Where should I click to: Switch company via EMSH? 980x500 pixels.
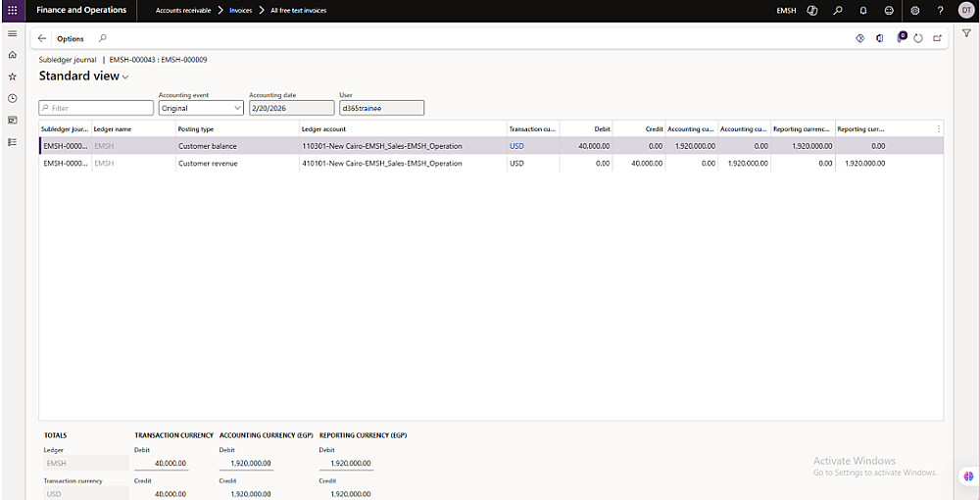[786, 11]
